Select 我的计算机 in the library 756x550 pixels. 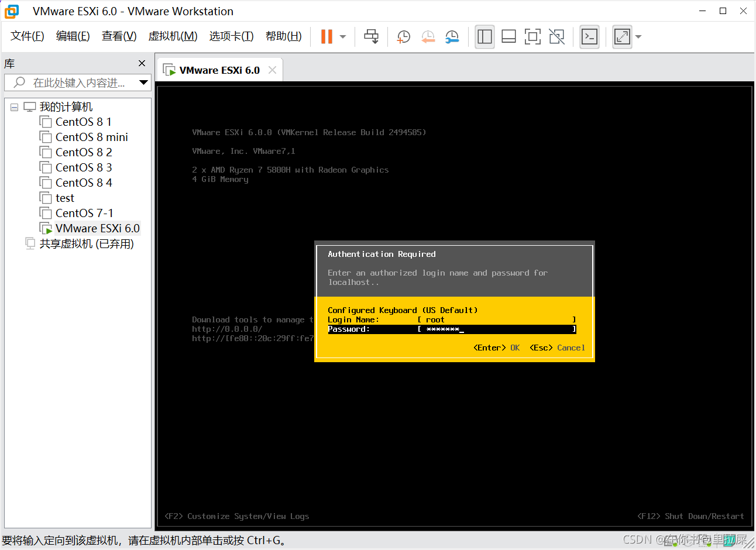(66, 107)
